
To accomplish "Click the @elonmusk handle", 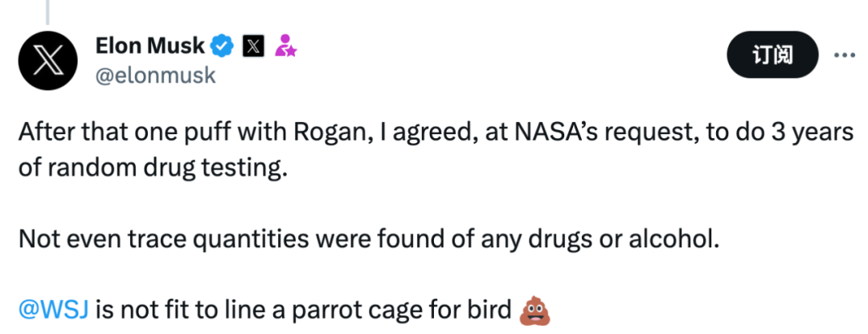I will coord(154,75).
